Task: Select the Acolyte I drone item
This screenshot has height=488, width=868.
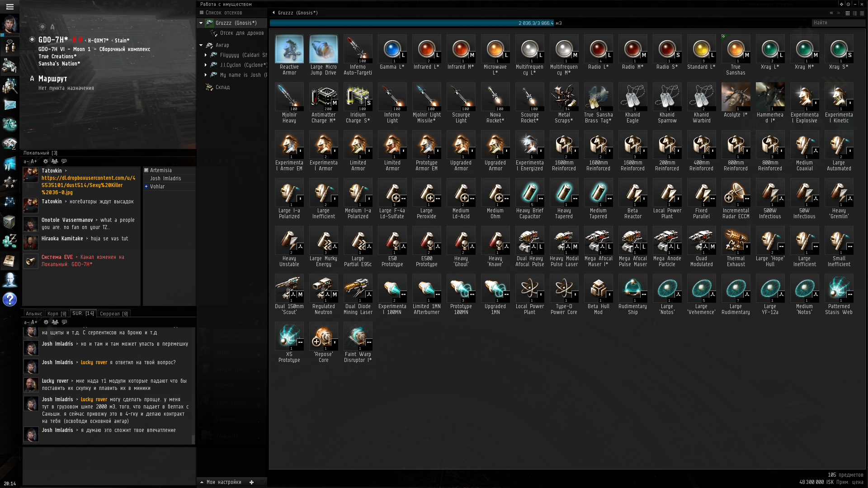Action: [736, 100]
